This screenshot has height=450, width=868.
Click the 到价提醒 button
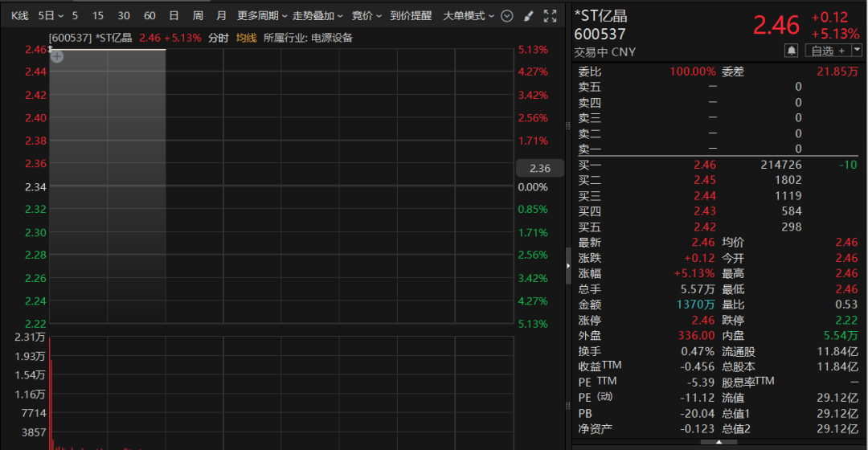411,16
